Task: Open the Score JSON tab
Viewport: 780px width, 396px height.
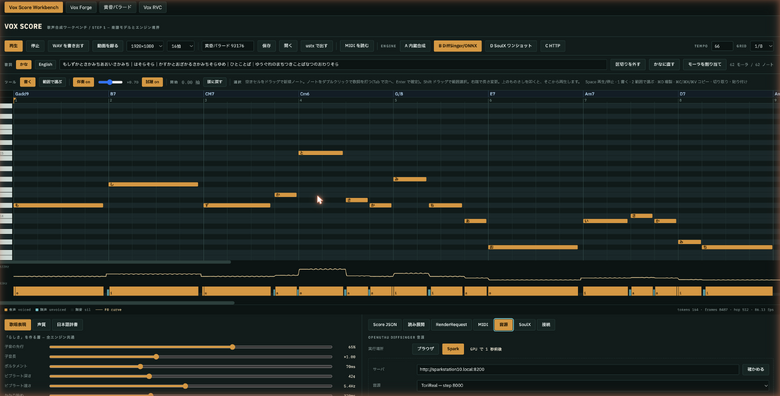Action: [x=385, y=325]
